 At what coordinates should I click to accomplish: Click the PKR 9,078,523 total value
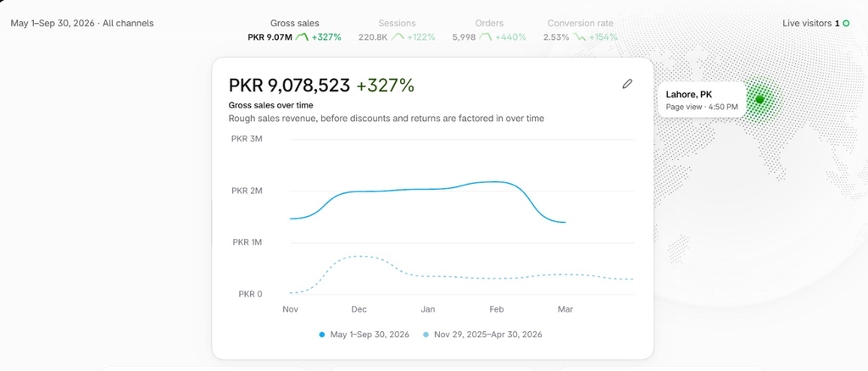[x=289, y=86]
